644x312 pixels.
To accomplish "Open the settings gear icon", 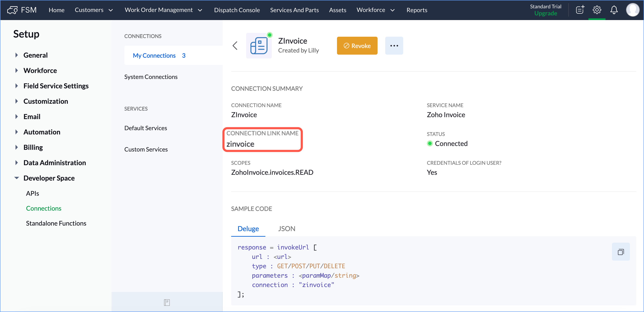I will tap(597, 10).
